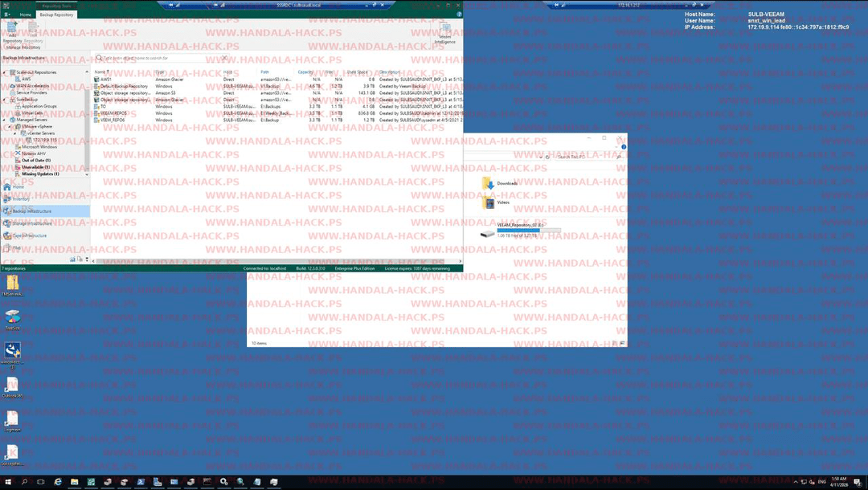Viewport: 868px width, 490px height.
Task: Collapse the SureBackup tree node
Action: 5,100
